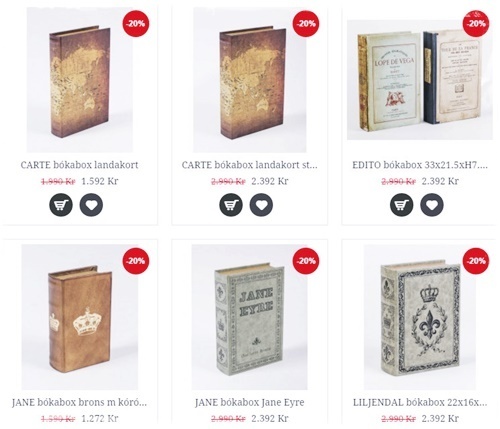Click -20% badge on EDITO bókabox
The height and width of the screenshot is (429, 500).
[476, 23]
